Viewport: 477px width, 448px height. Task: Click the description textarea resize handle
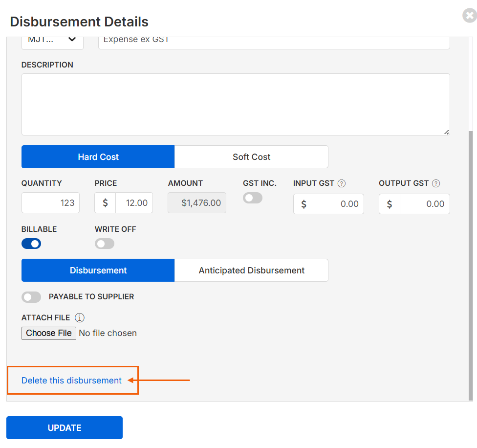point(446,132)
